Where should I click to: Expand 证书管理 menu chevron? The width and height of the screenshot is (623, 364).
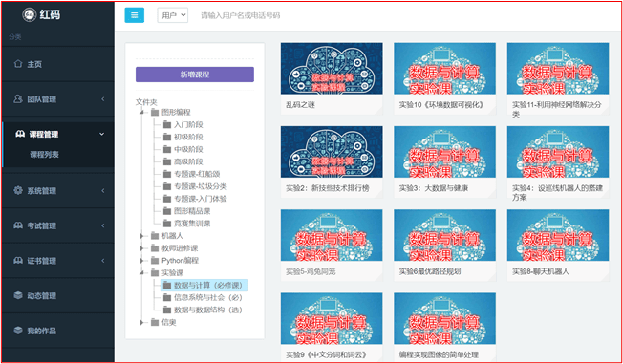click(102, 260)
